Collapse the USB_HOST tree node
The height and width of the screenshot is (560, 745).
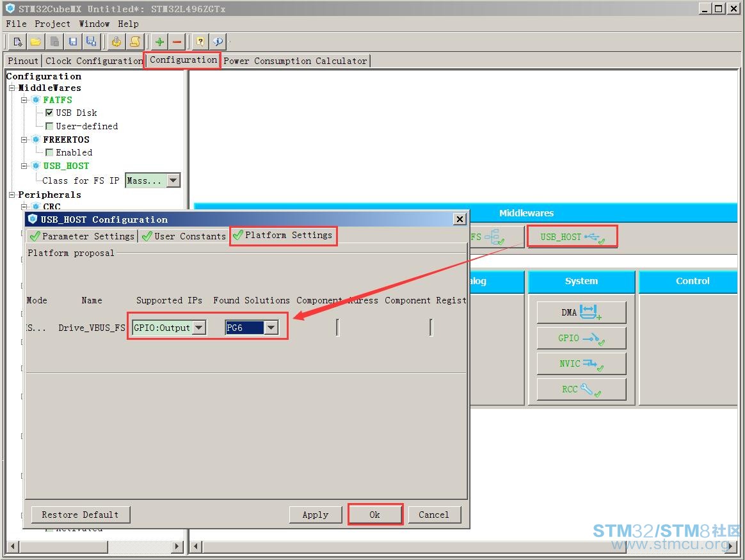tap(24, 166)
